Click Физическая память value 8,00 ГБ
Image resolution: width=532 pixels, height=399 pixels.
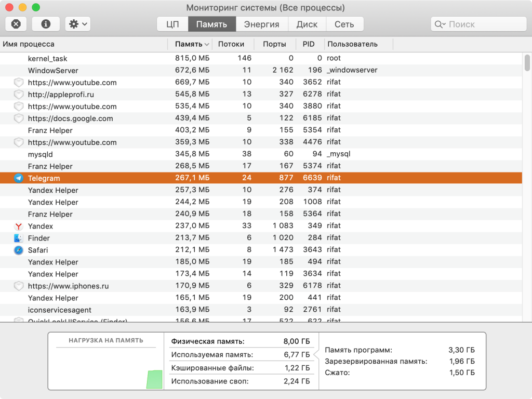click(x=297, y=341)
